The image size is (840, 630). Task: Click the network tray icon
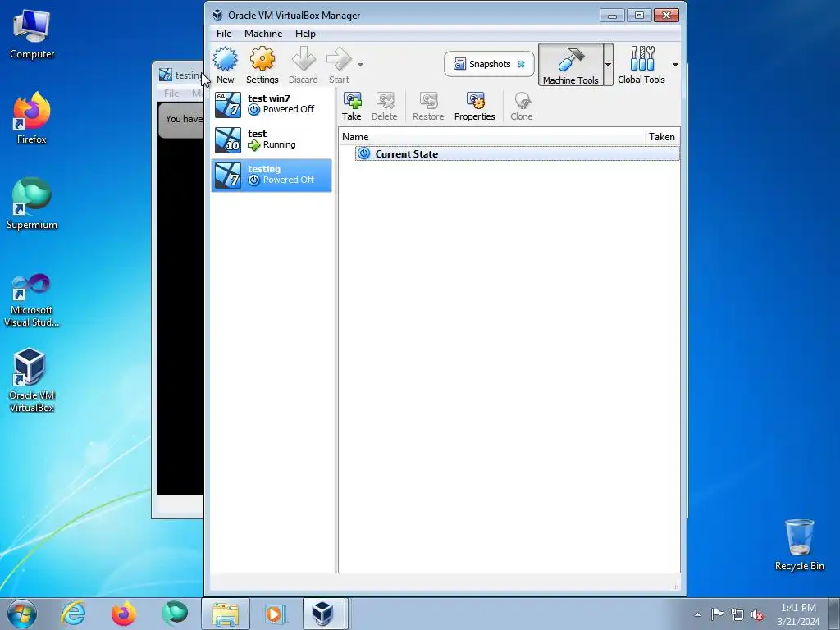pyautogui.click(x=737, y=614)
